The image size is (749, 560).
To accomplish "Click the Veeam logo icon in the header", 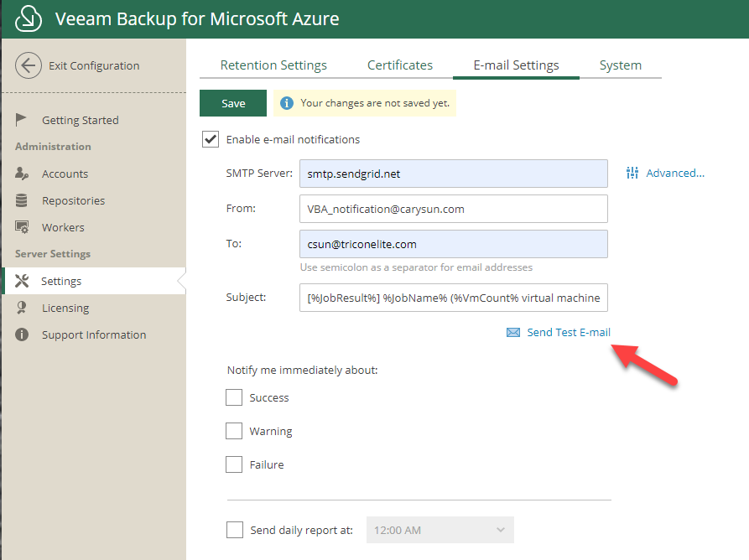I will click(29, 18).
